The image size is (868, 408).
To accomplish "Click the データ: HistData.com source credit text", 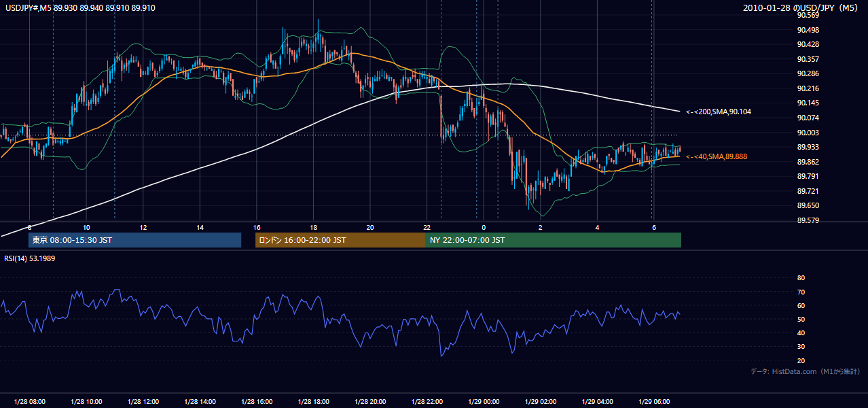I will coord(805,371).
